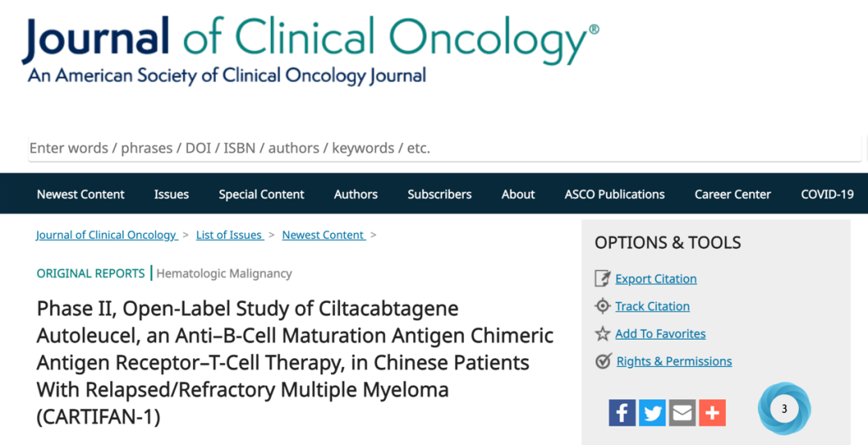
Task: Click the Export Citation icon
Action: coord(602,279)
